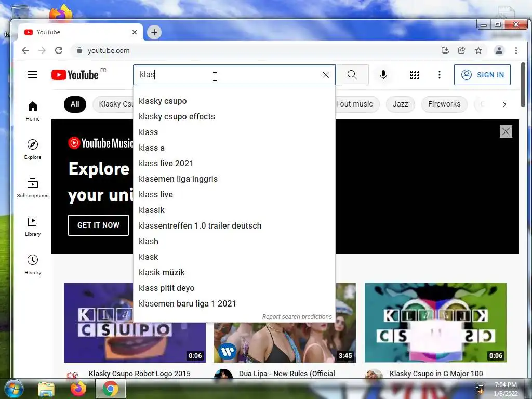Open Dua Lipa New Rules video title

[x=287, y=374]
